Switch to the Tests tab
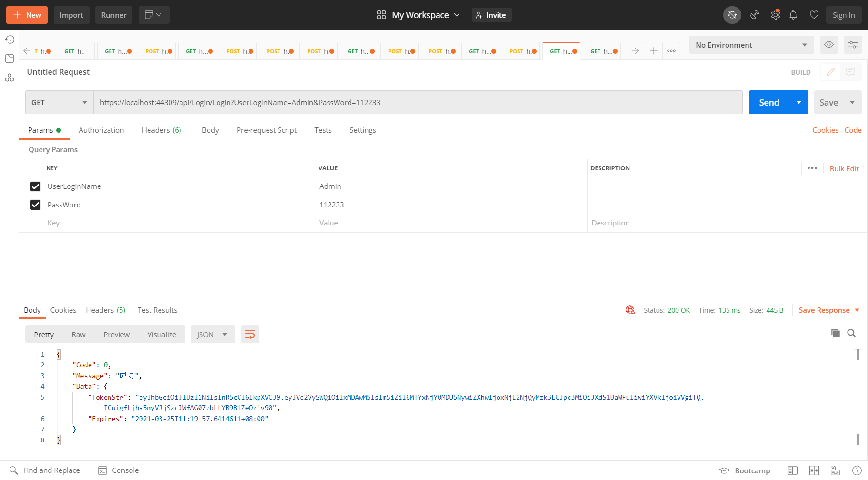The width and height of the screenshot is (868, 480). (x=323, y=130)
